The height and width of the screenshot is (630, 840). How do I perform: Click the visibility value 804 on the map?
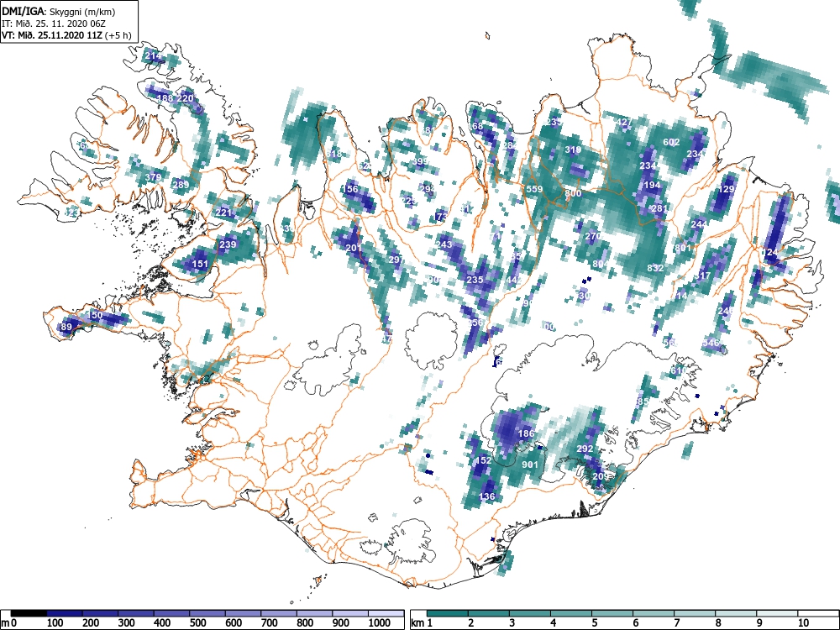(x=601, y=264)
